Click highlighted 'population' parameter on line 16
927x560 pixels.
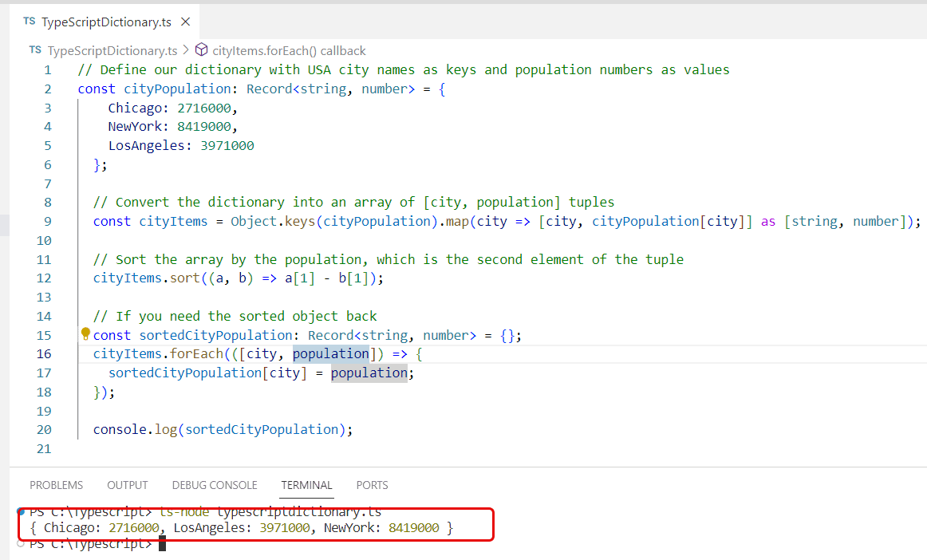coord(331,353)
